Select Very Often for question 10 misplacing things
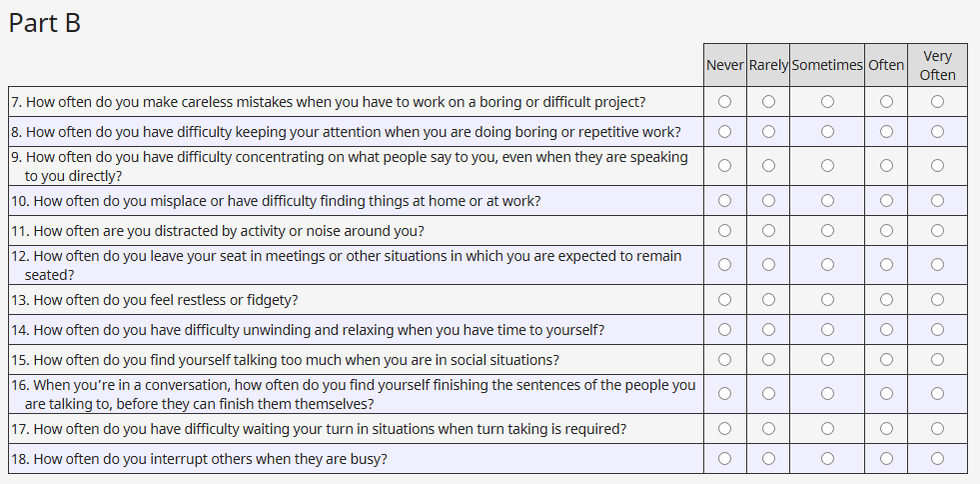 (937, 200)
